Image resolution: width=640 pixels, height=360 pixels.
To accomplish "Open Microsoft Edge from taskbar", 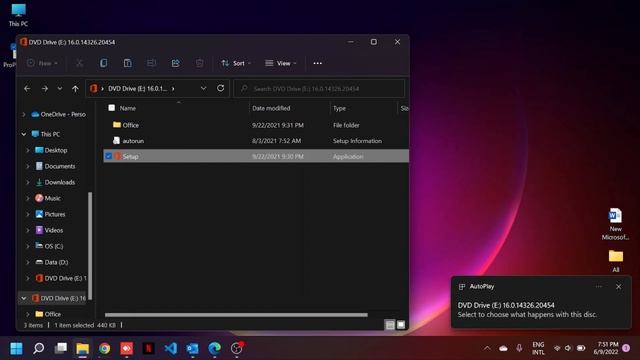I will click(215, 348).
